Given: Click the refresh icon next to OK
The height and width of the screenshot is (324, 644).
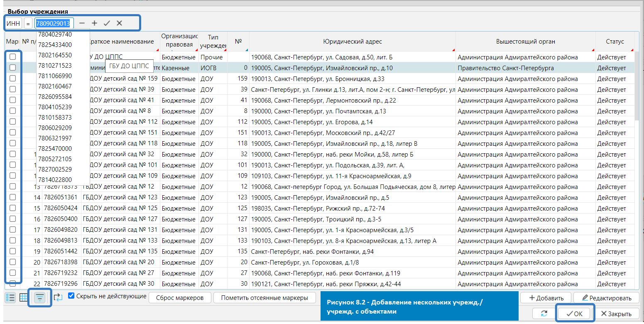Looking at the screenshot, I should 544,314.
